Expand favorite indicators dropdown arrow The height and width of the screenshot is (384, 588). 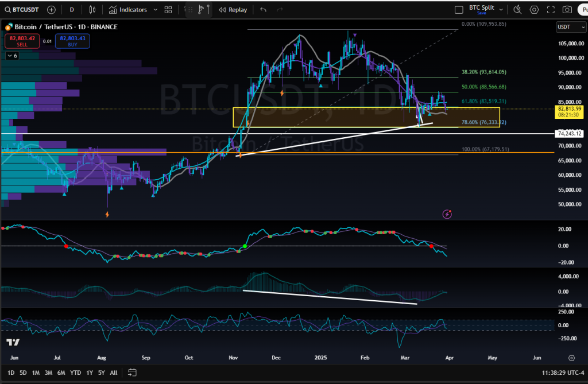(155, 10)
